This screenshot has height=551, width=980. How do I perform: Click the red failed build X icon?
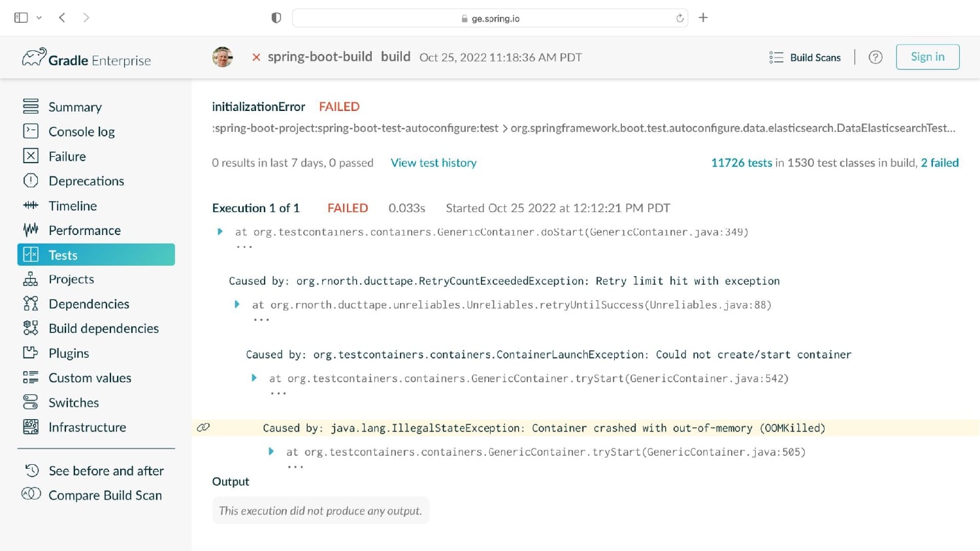coord(256,57)
